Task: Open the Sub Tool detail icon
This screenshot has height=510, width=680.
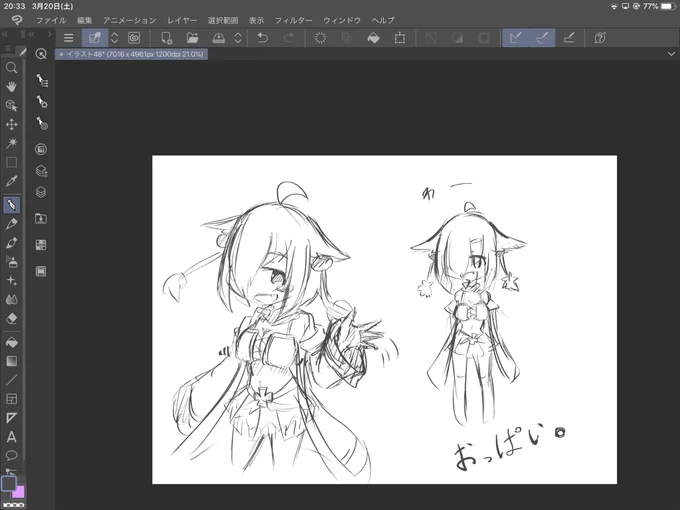Action: point(42,80)
